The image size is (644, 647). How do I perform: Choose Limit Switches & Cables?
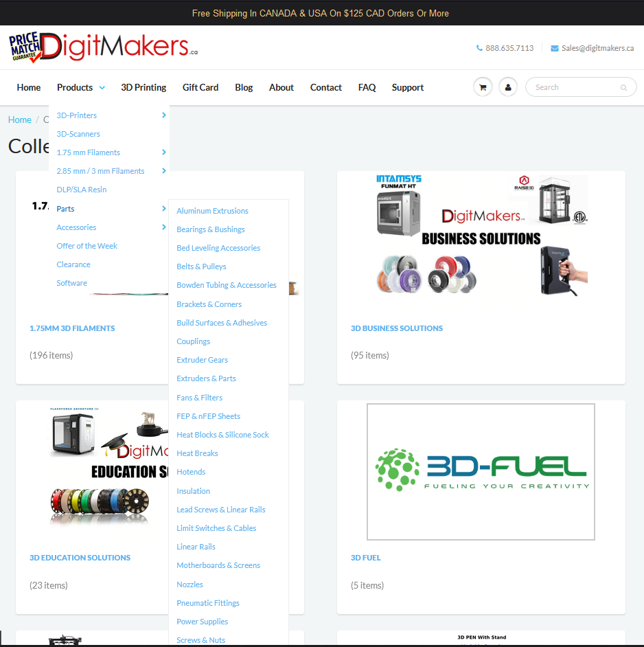[216, 528]
